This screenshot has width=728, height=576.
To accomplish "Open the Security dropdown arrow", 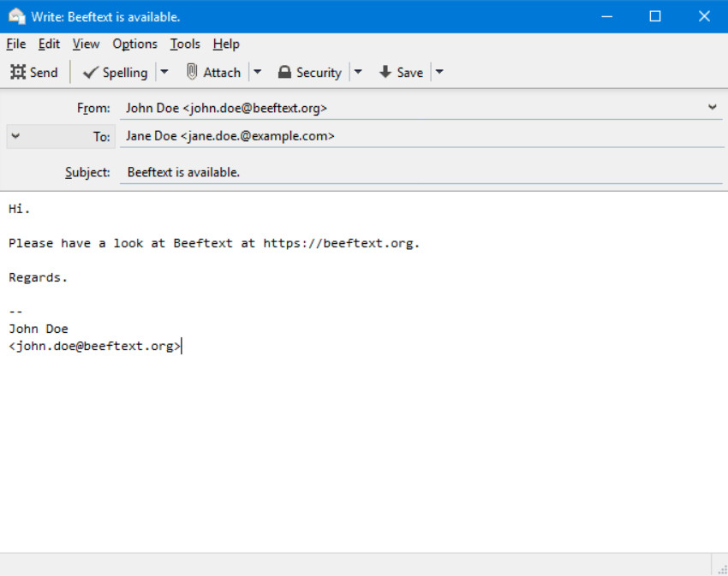I will (x=358, y=73).
